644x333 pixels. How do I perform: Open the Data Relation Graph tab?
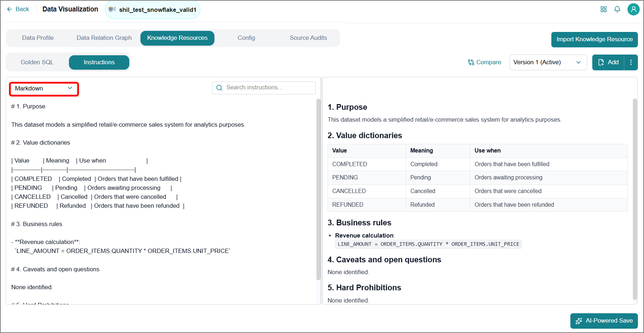(x=104, y=38)
